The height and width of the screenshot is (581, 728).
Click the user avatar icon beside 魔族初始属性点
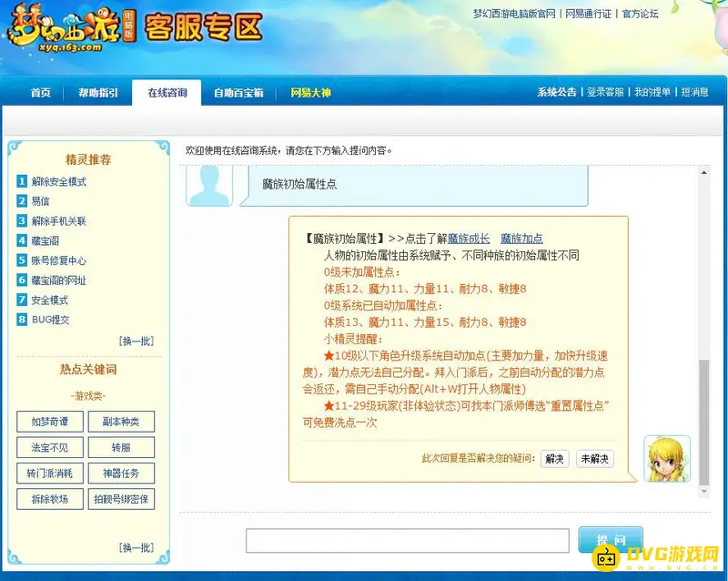[x=209, y=186]
